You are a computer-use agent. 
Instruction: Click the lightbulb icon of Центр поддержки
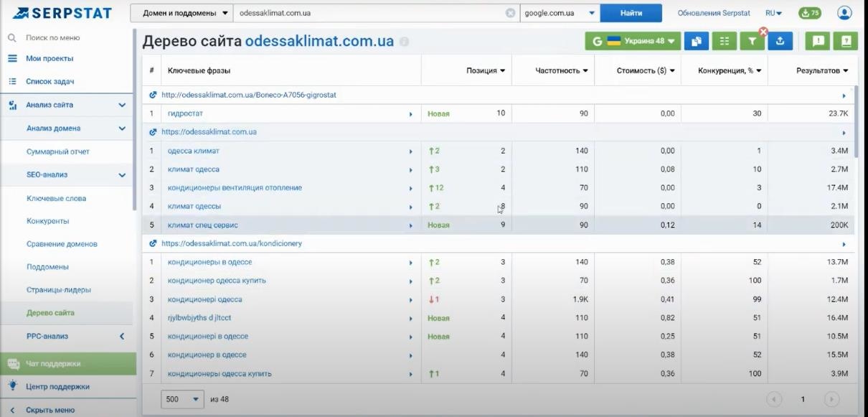coord(12,386)
